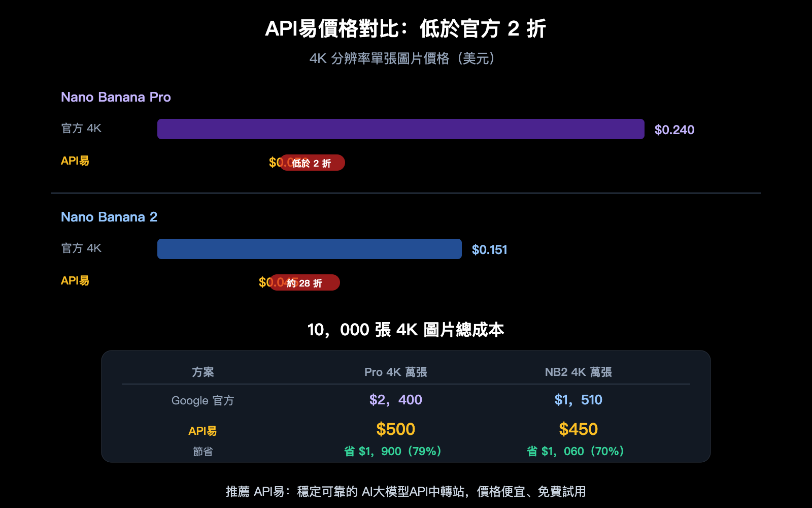
Task: Click the main title API易價格對比
Action: point(406,30)
